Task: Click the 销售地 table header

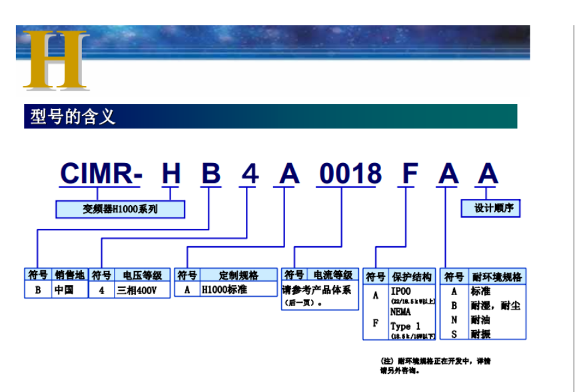Action: (x=70, y=276)
